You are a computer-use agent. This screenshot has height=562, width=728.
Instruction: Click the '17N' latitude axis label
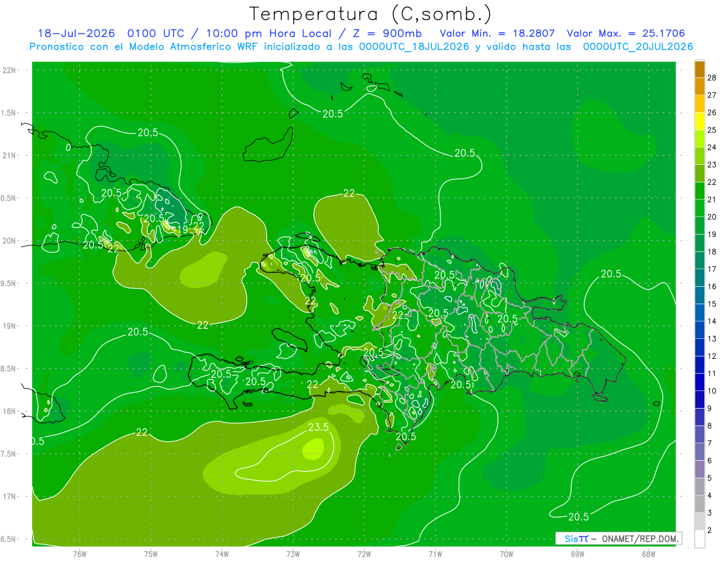(x=10, y=497)
